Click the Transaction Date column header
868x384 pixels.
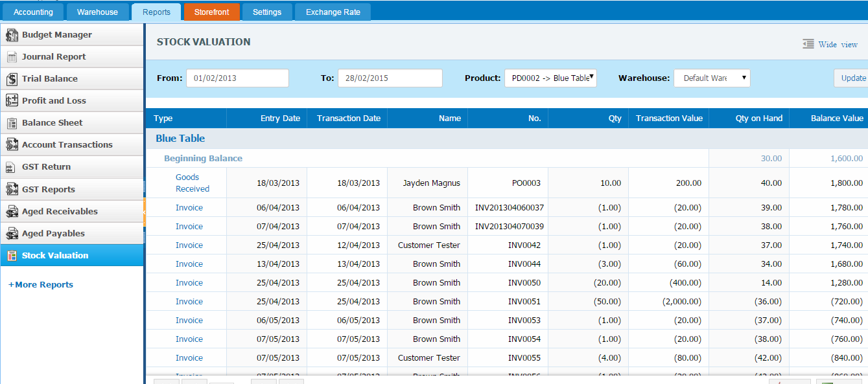(x=347, y=119)
